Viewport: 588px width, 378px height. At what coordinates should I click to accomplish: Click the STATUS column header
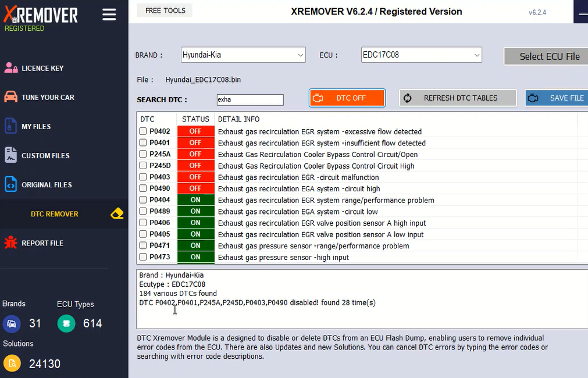pyautogui.click(x=195, y=119)
